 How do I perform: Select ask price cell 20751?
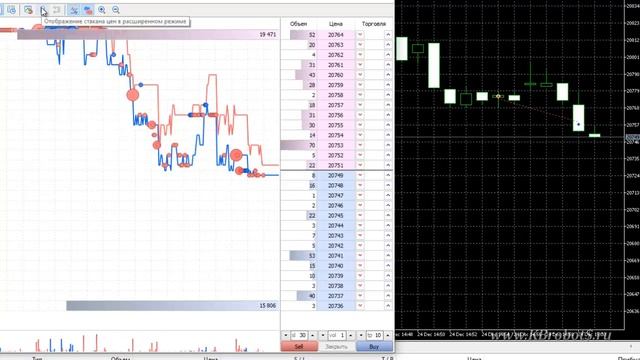(336, 165)
